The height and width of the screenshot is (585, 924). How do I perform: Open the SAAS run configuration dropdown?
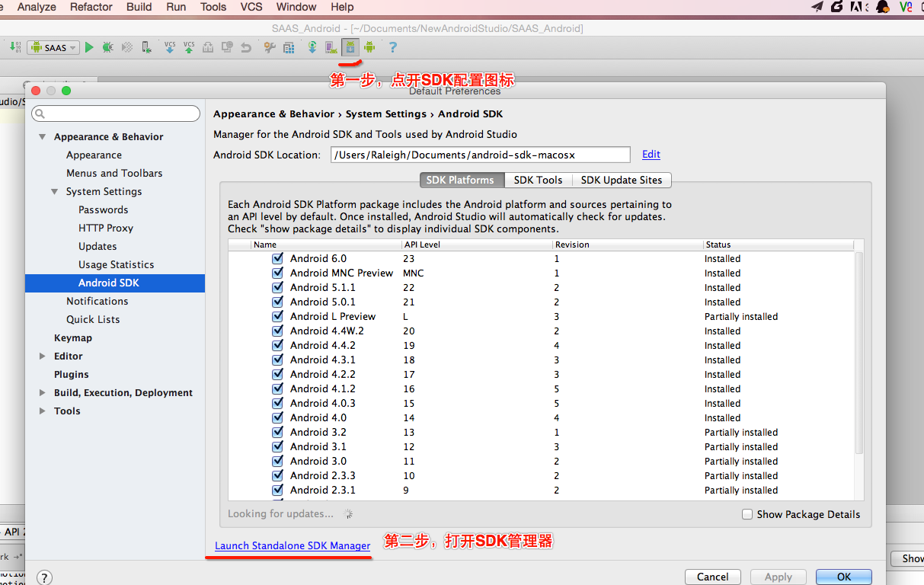point(53,47)
